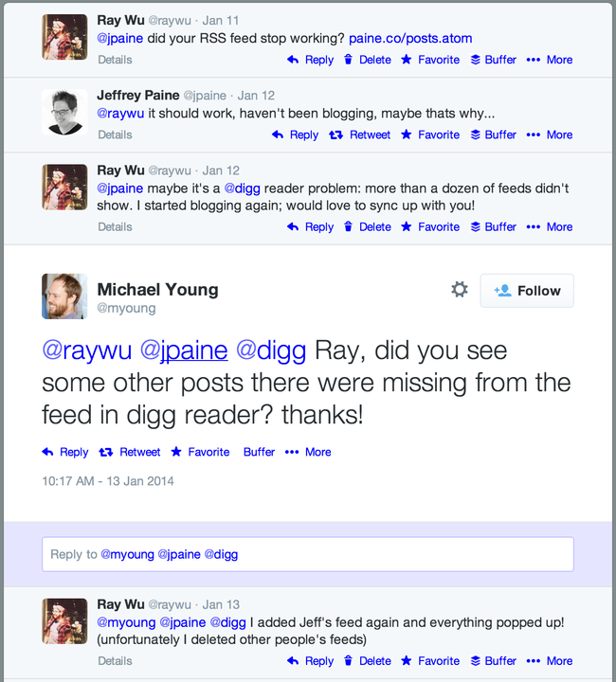Follow Michael Young
Image resolution: width=616 pixels, height=682 pixels.
(x=527, y=291)
